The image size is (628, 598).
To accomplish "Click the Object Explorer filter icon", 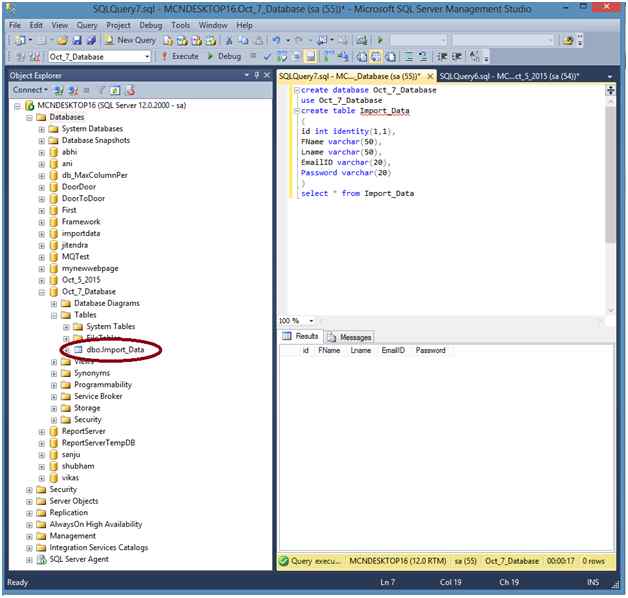I will click(x=102, y=90).
